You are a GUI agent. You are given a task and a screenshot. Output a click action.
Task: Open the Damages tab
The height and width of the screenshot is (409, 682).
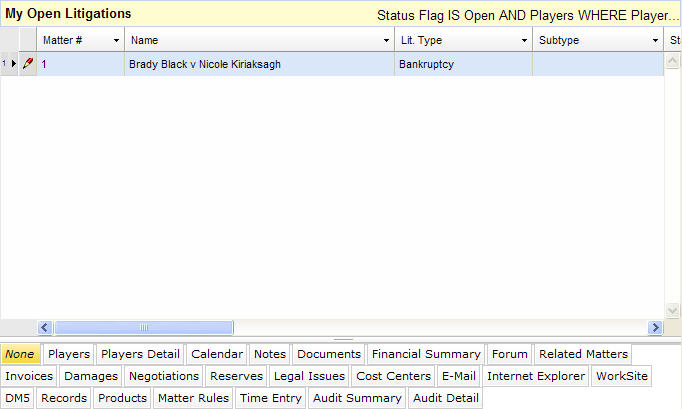(x=91, y=375)
